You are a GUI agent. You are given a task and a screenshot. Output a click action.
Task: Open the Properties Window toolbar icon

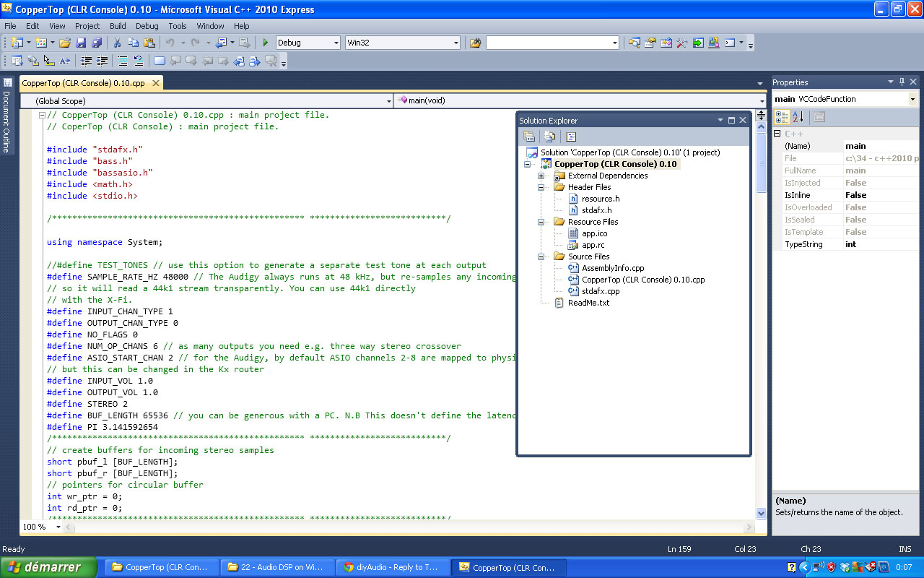650,43
